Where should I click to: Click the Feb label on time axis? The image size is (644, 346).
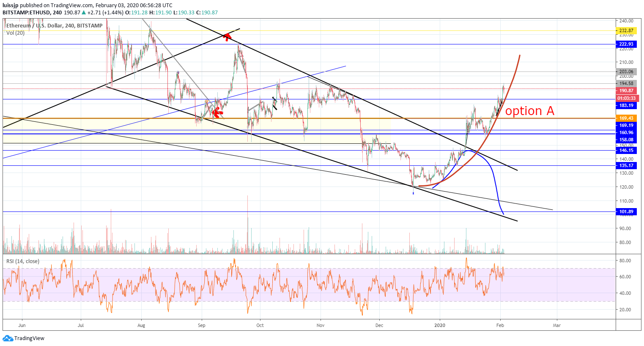[500, 325]
